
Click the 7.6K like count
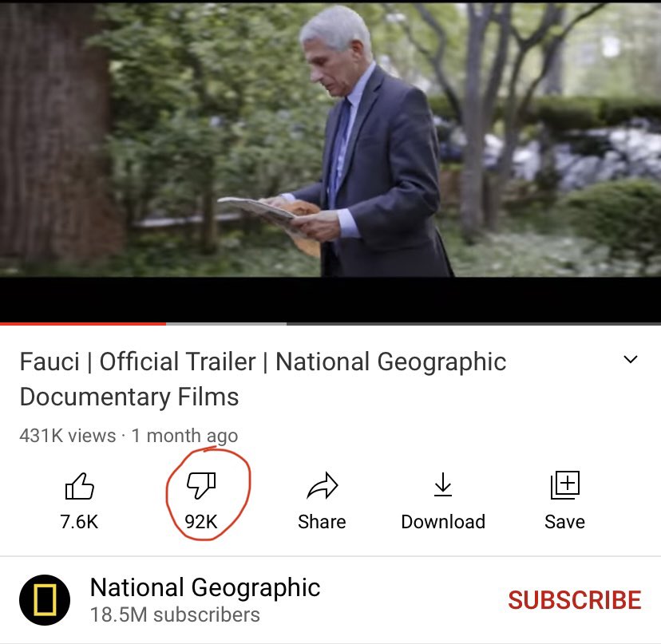click(79, 522)
